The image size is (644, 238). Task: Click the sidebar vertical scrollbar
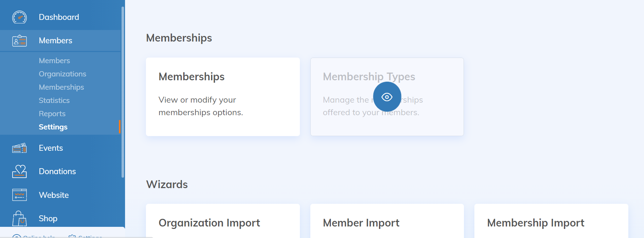tap(123, 91)
